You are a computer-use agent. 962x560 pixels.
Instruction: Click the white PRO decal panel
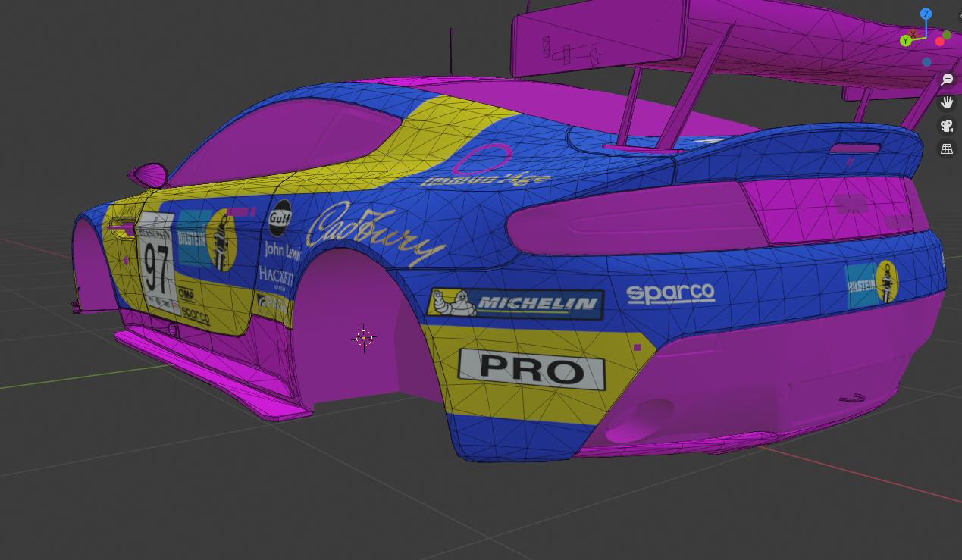point(531,371)
